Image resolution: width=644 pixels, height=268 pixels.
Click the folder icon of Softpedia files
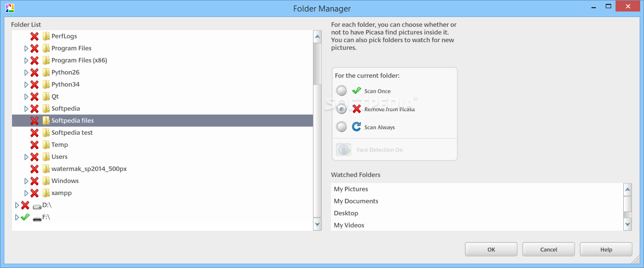[46, 121]
